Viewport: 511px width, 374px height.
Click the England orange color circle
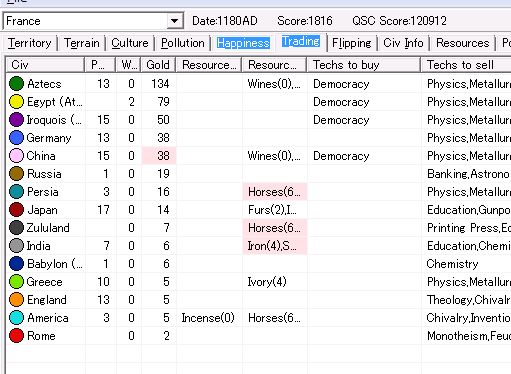pos(16,300)
